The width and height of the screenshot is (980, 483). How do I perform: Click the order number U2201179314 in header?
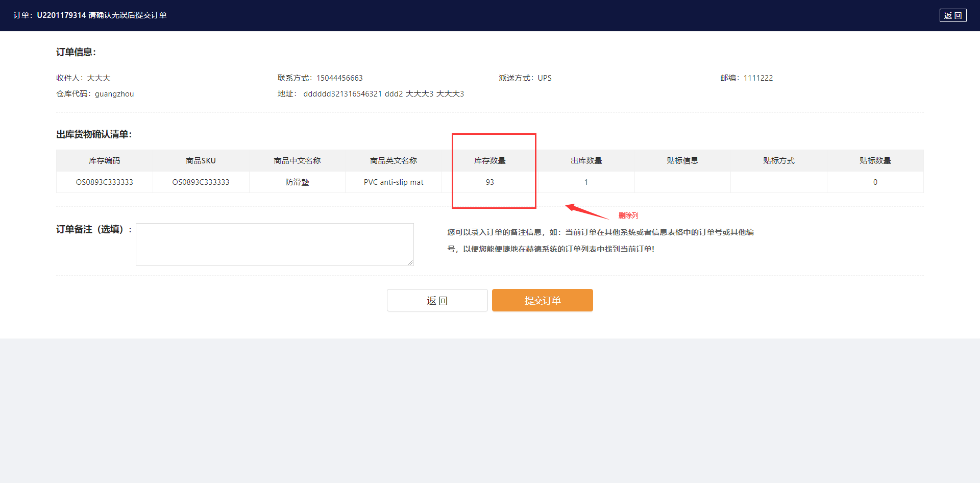(x=61, y=15)
